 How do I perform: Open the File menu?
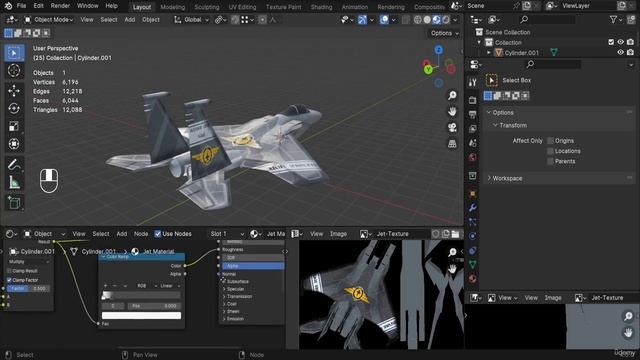tap(21, 6)
